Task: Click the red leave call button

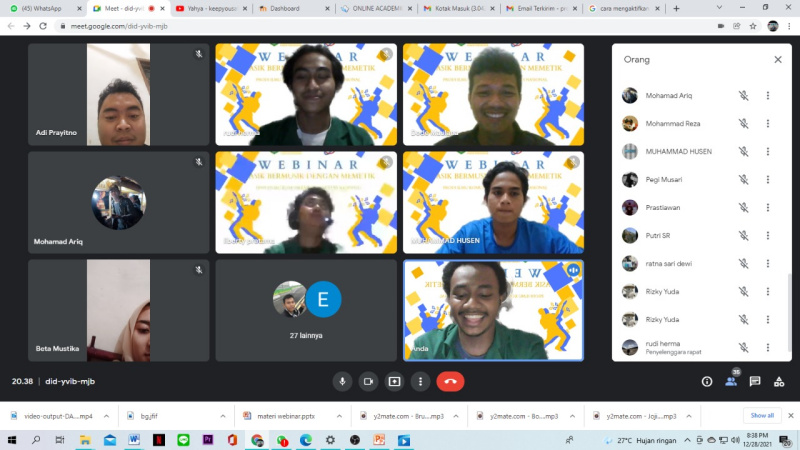Action: (450, 381)
